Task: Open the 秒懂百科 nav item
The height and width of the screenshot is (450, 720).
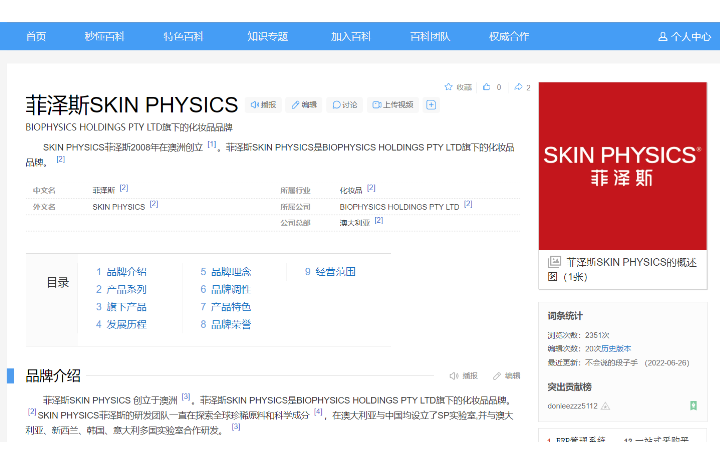Action: (104, 36)
